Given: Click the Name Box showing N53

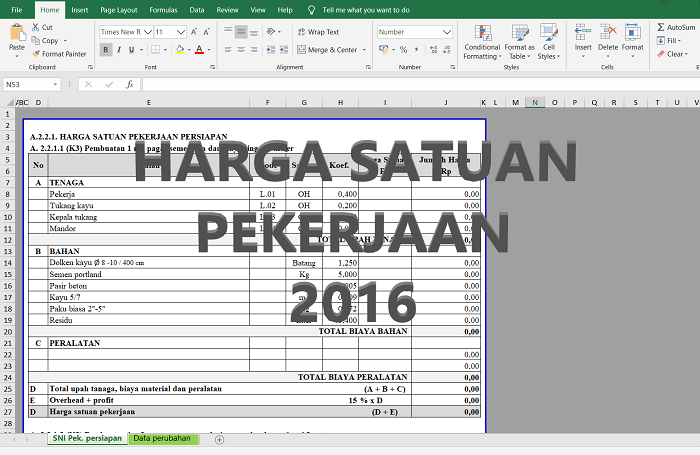Looking at the screenshot, I should pyautogui.click(x=31, y=84).
